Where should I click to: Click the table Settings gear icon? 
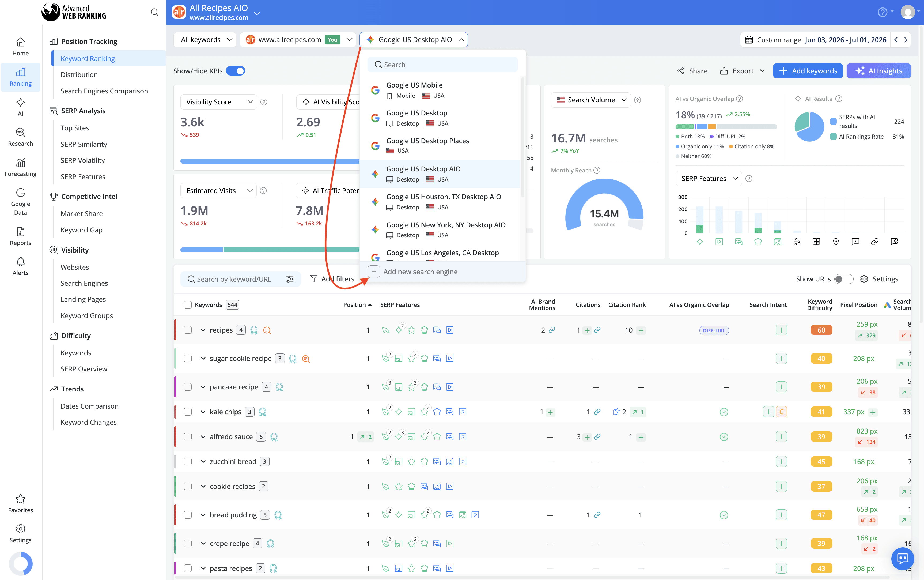pyautogui.click(x=864, y=279)
